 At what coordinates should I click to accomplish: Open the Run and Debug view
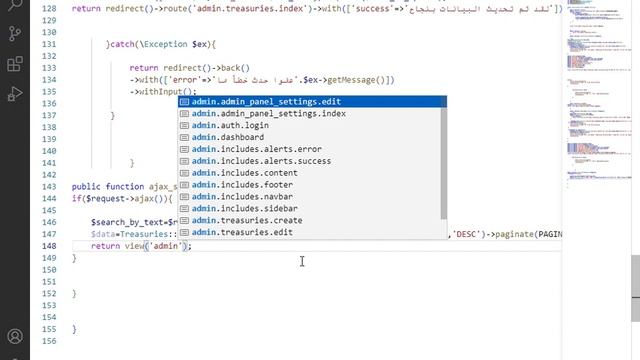pyautogui.click(x=15, y=94)
